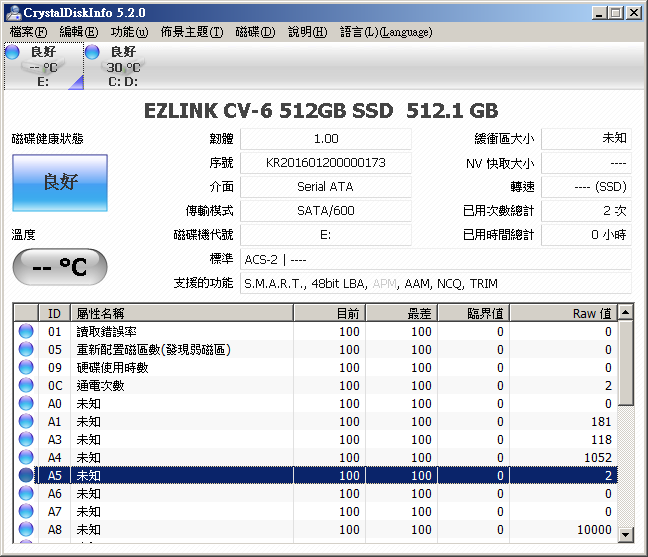
Task: Click status orb for attribute A1 row
Action: coord(26,421)
